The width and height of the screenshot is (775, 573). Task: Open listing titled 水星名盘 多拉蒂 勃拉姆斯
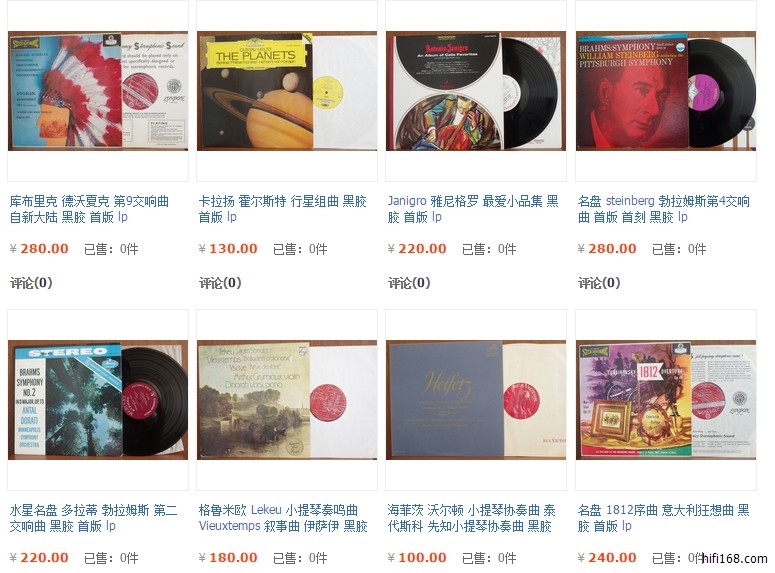point(93,518)
